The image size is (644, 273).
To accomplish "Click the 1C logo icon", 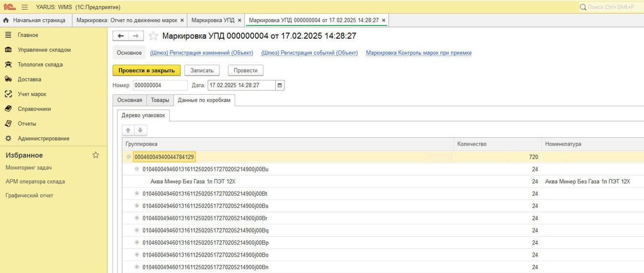I will [10, 7].
